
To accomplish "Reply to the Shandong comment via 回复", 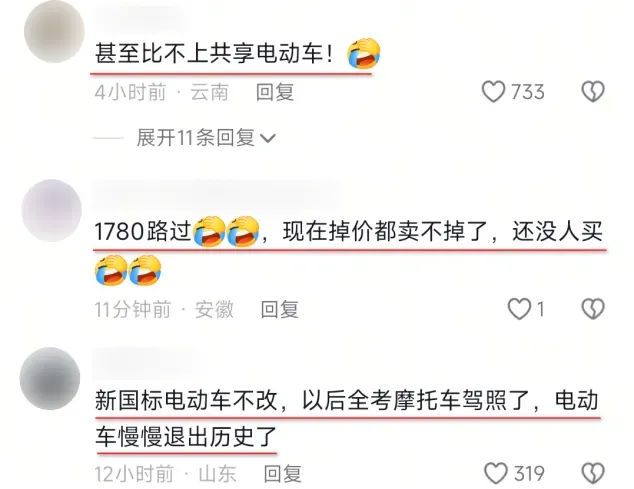I will [x=283, y=474].
